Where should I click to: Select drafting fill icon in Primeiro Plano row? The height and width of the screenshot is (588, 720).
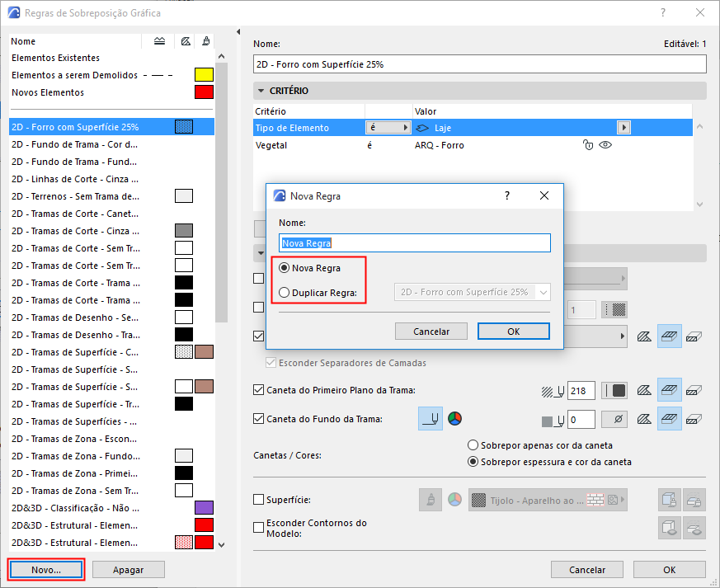(x=694, y=391)
